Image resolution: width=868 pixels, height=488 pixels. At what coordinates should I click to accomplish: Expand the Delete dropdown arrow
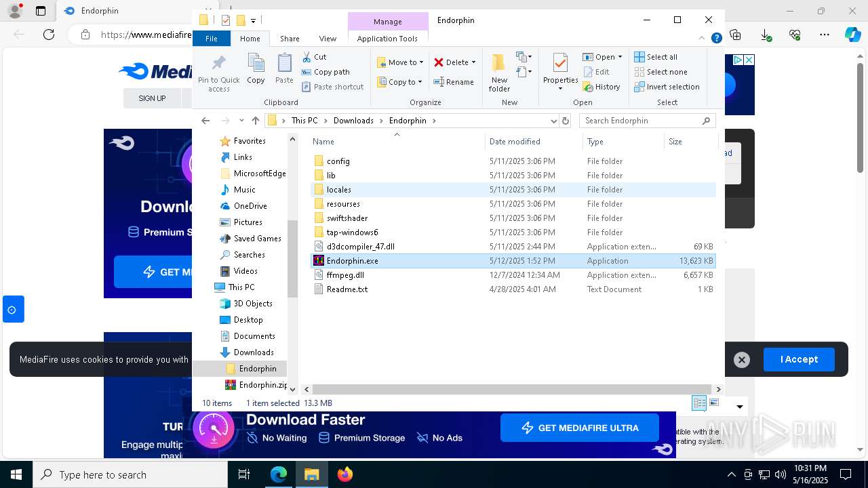(473, 62)
